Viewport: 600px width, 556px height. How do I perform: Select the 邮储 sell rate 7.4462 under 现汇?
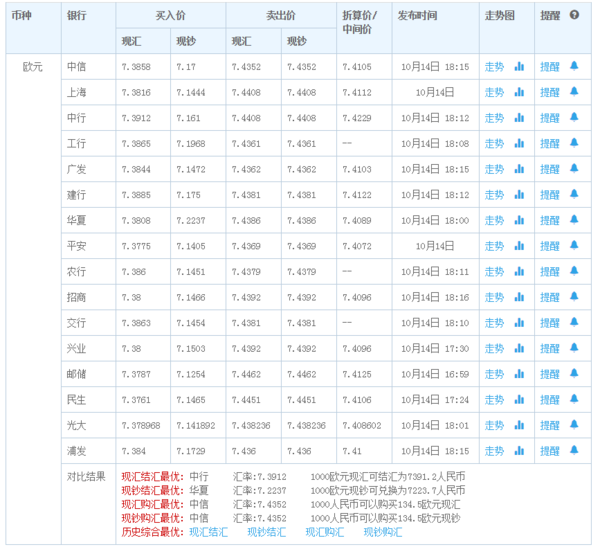(x=246, y=375)
